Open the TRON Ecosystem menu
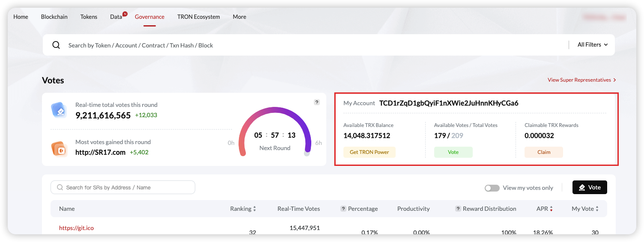The width and height of the screenshot is (644, 242). tap(199, 17)
